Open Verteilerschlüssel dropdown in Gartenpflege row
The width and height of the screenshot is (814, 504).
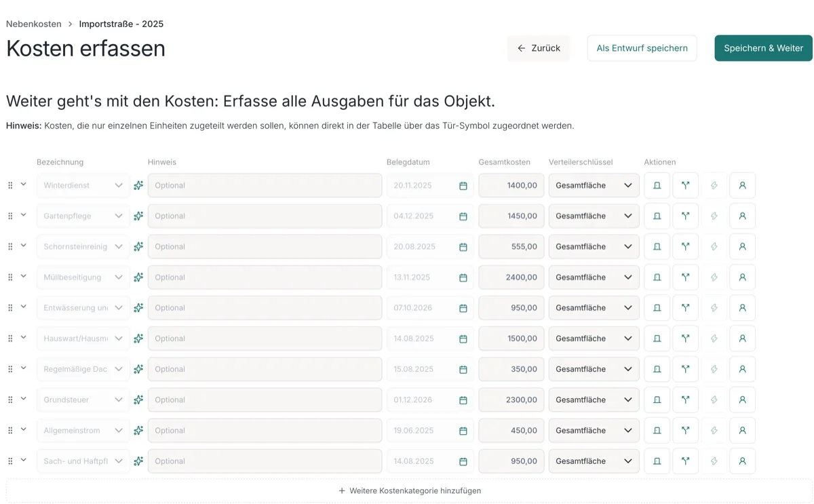(594, 216)
